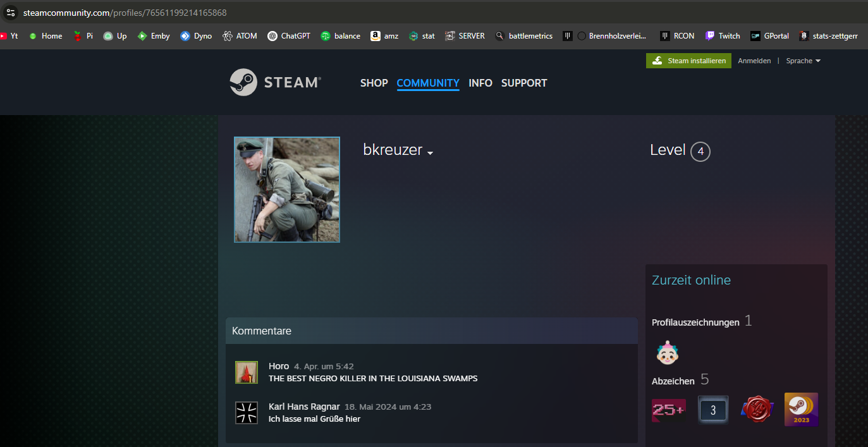
Task: Click Karl Hans Ragnar's commenter avatar
Action: click(246, 413)
